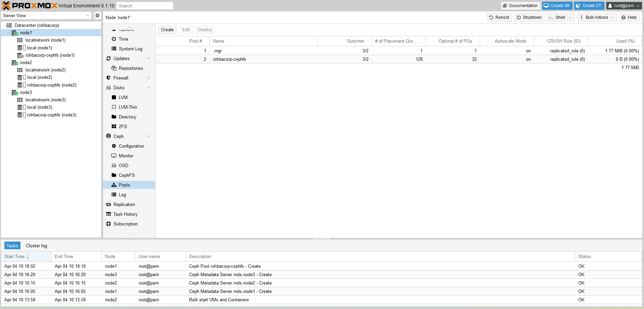This screenshot has height=309, width=644.
Task: Click the Create VM button
Action: pos(557,6)
